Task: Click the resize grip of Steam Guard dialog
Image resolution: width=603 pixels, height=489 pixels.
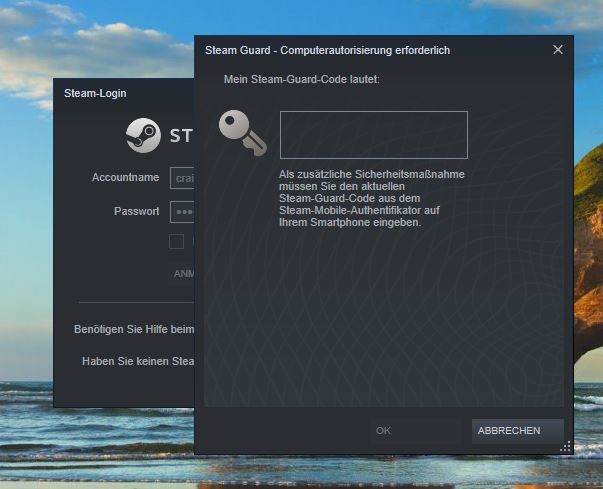Action: click(565, 446)
